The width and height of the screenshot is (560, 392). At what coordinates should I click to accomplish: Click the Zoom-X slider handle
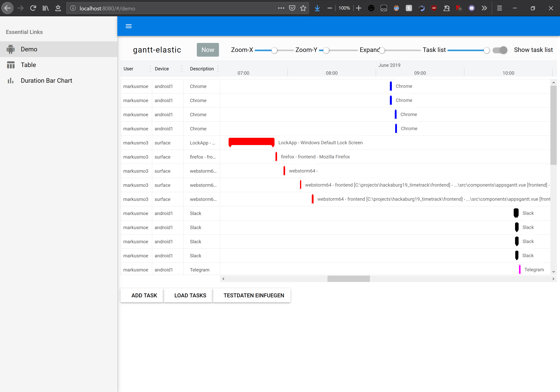274,50
